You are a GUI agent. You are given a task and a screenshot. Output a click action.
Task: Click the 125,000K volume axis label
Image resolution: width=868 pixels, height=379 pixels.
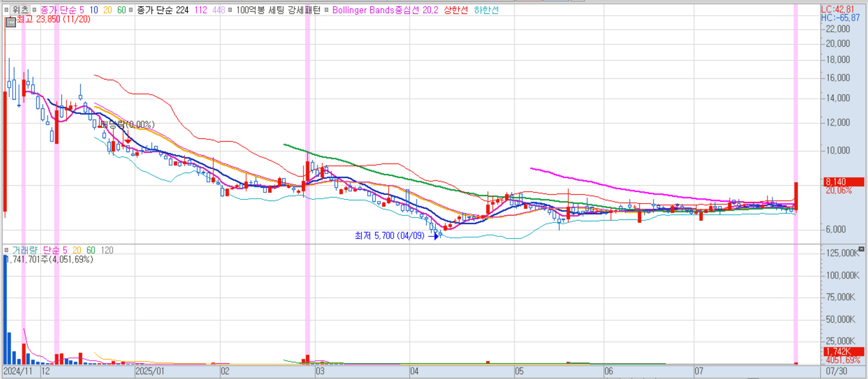click(x=842, y=253)
